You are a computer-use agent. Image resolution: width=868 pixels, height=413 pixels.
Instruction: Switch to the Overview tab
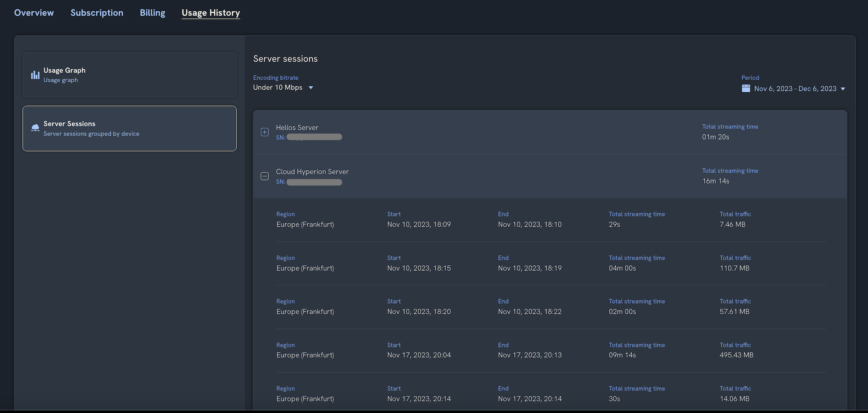click(x=34, y=13)
